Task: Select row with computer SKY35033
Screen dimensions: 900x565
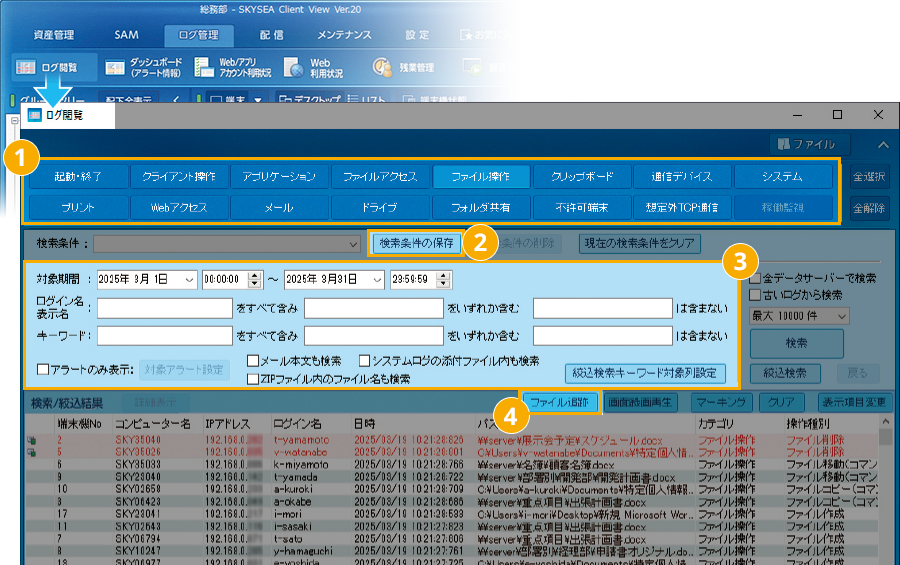Action: click(452, 465)
